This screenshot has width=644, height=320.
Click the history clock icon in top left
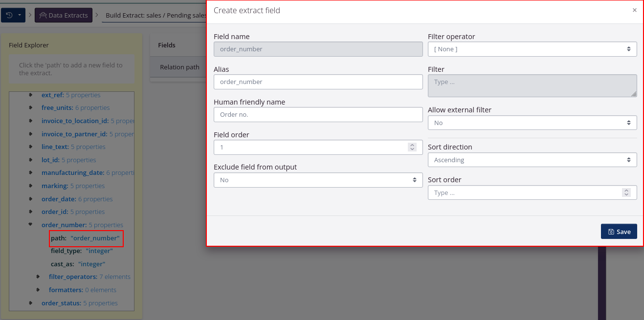click(x=10, y=15)
